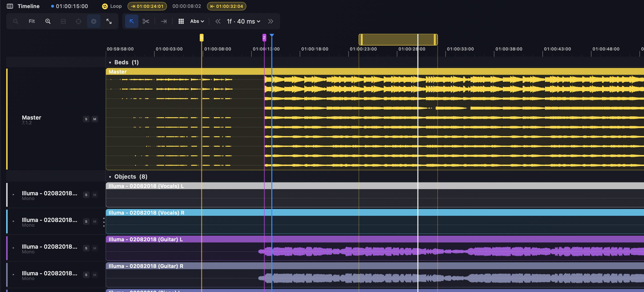Image resolution: width=644 pixels, height=292 pixels.
Task: Select the Illuma Vocals R clip header
Action: tap(375, 213)
